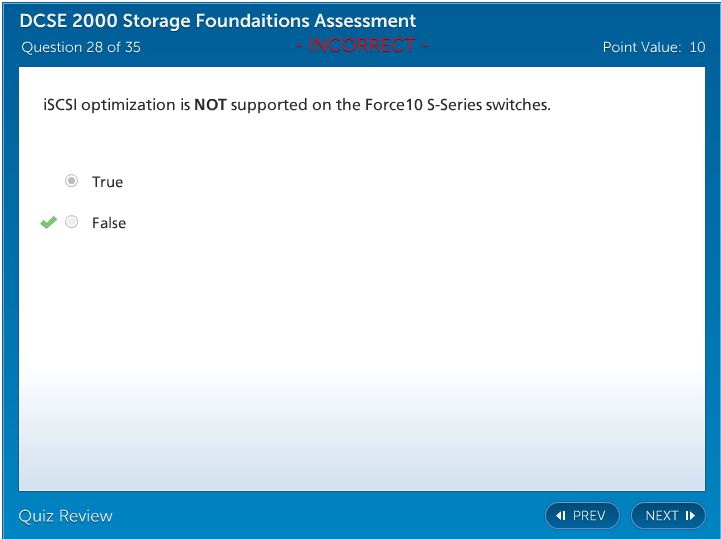
Task: Click the left arrow icon in PREV
Action: pyautogui.click(x=561, y=516)
